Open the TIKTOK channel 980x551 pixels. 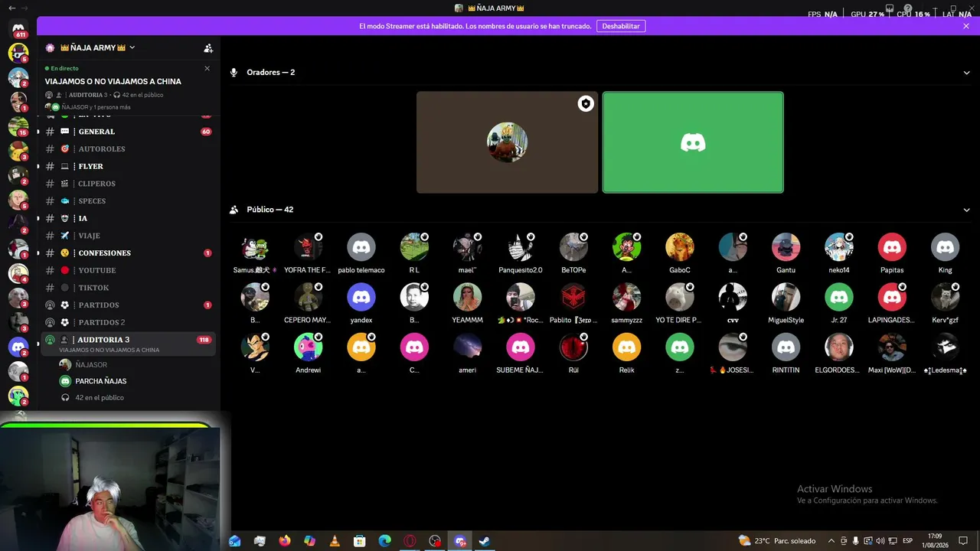(128, 288)
